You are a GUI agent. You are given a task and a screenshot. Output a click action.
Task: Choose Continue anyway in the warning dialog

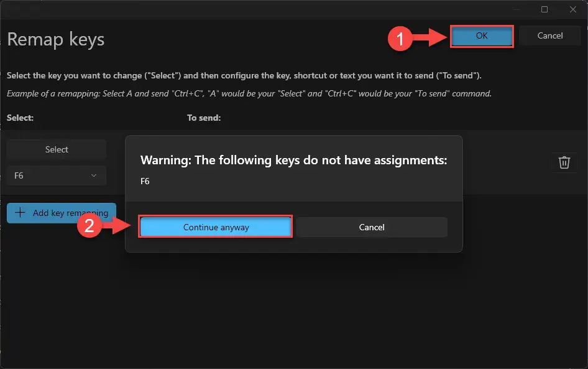216,227
